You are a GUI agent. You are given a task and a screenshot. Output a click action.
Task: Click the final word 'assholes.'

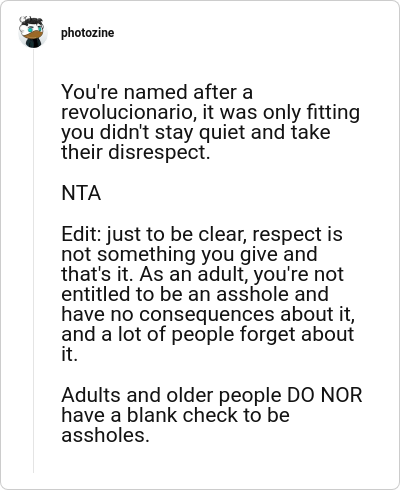click(x=105, y=435)
